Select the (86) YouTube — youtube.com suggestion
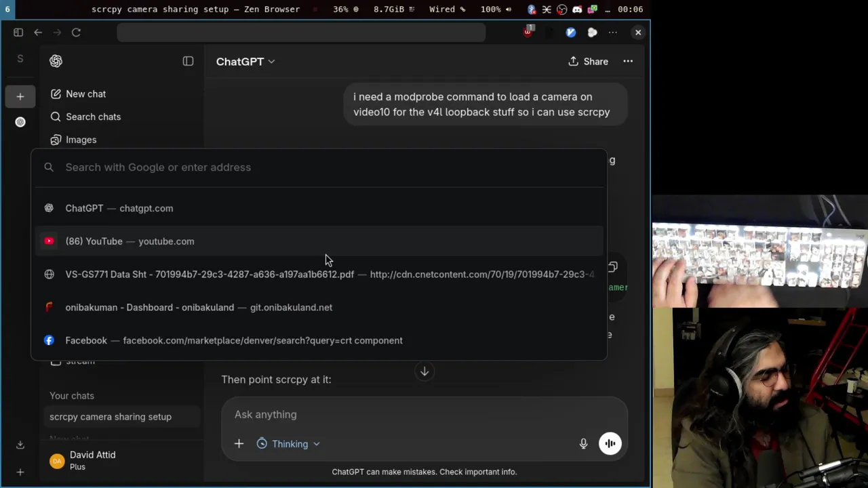Viewport: 868px width, 488px height. coord(319,241)
